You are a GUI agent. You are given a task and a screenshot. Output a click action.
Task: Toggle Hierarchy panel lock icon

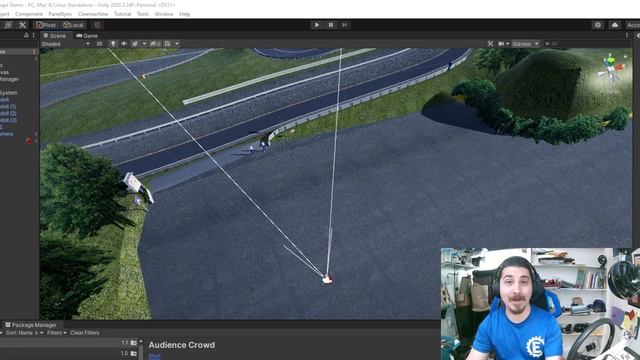pyautogui.click(x=26, y=36)
